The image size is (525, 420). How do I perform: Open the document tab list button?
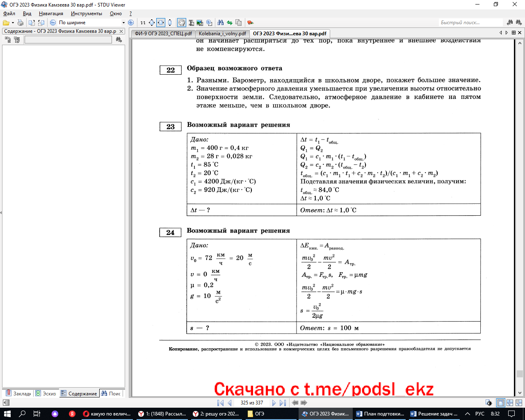(x=514, y=33)
